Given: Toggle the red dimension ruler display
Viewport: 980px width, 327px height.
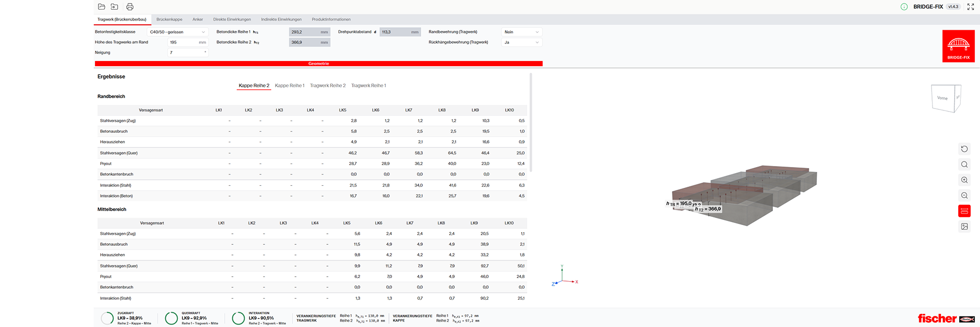Looking at the screenshot, I should coord(964,211).
